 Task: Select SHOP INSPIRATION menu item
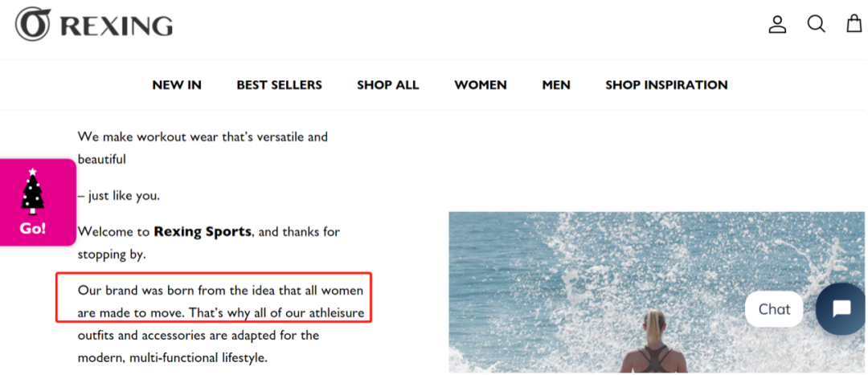coord(666,85)
